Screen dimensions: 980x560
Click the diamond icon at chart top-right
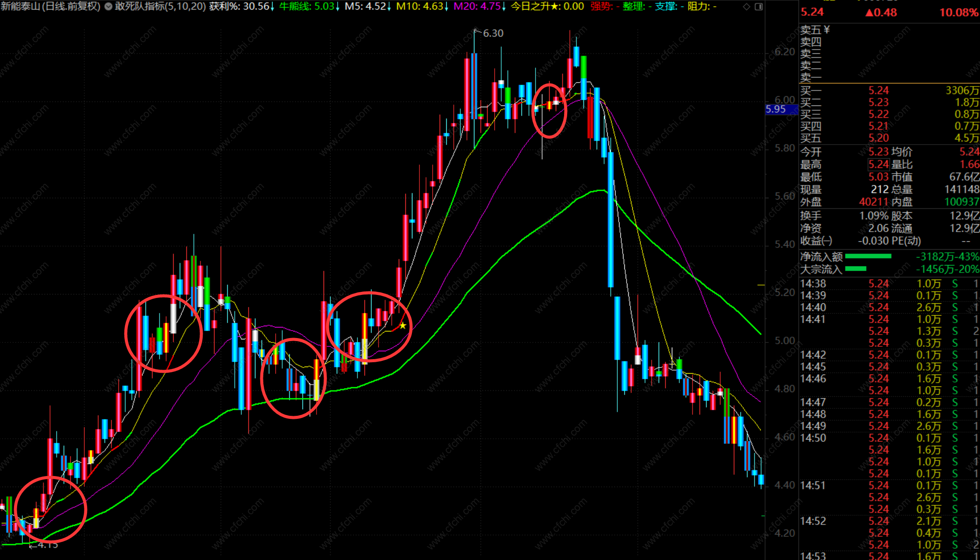(747, 7)
